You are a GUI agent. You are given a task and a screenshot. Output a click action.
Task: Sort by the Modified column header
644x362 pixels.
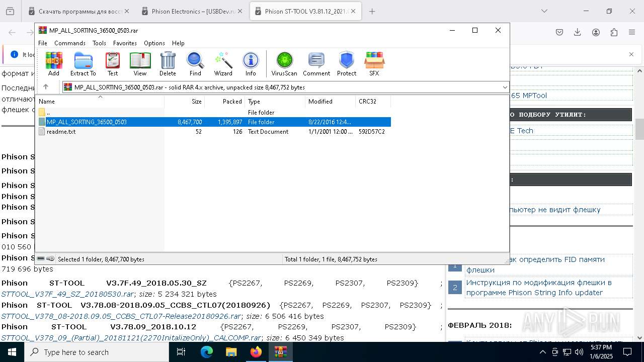pyautogui.click(x=331, y=101)
